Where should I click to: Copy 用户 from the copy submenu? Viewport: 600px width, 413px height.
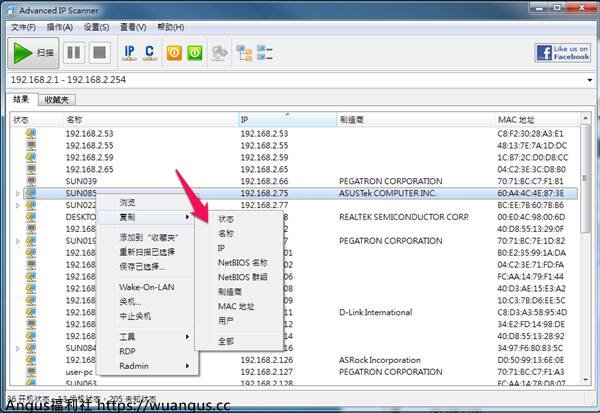pyautogui.click(x=239, y=321)
